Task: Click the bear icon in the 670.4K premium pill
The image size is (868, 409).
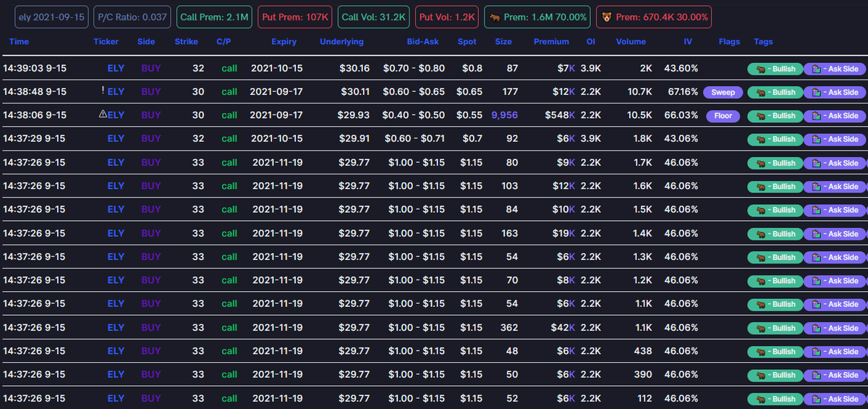Action: coord(607,17)
